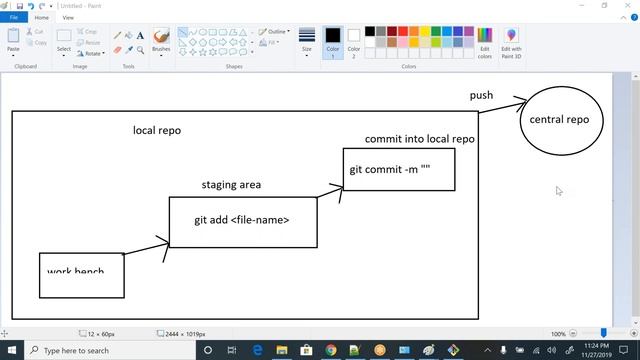This screenshot has height=360, width=640.
Task: Expand the shapes gallery more arrow
Action: 252,52
